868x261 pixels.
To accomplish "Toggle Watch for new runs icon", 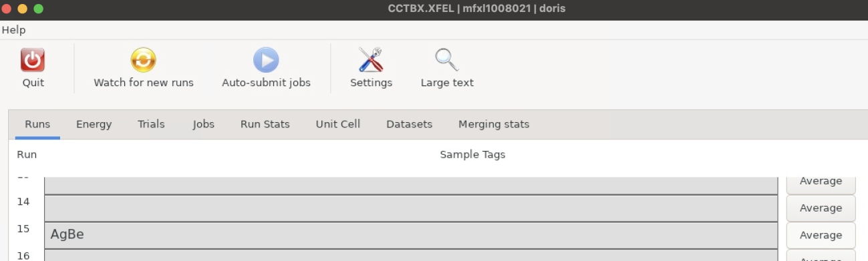I will (143, 60).
